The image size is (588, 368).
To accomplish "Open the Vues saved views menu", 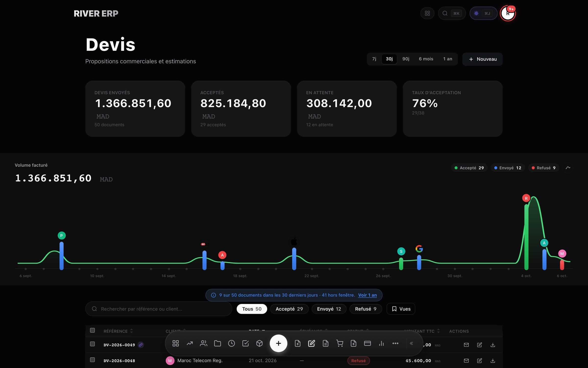I will (x=401, y=309).
